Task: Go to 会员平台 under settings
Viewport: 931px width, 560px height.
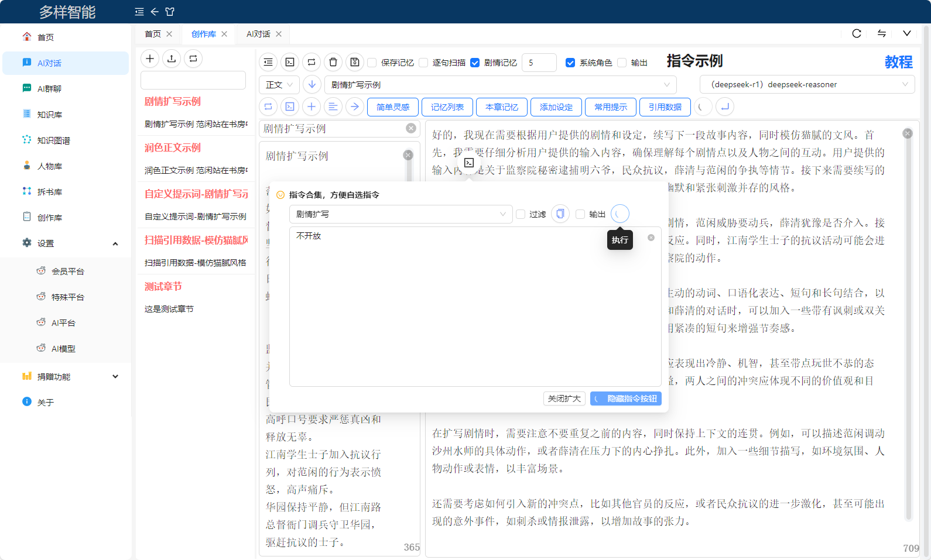Action: 66,272
